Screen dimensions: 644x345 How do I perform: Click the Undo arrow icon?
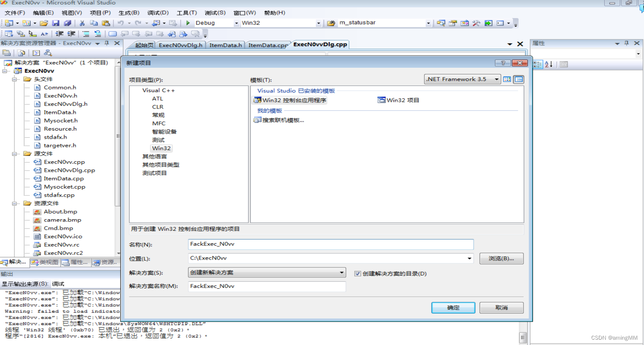tap(120, 23)
